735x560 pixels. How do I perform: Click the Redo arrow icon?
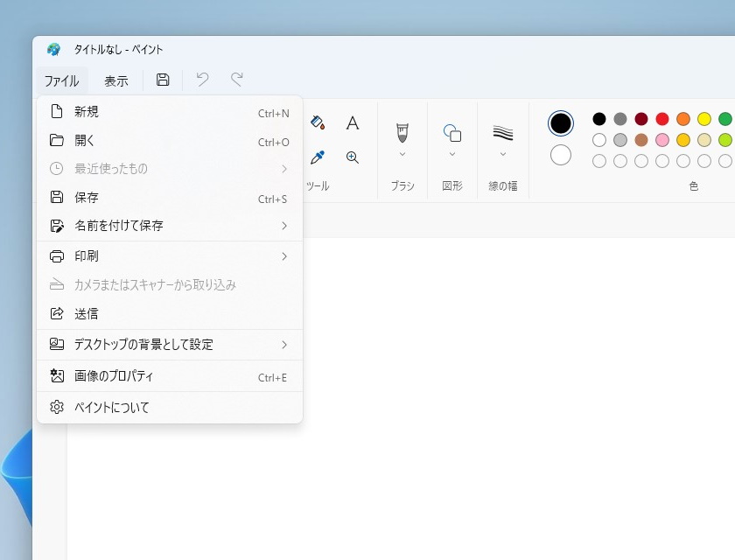click(x=235, y=80)
